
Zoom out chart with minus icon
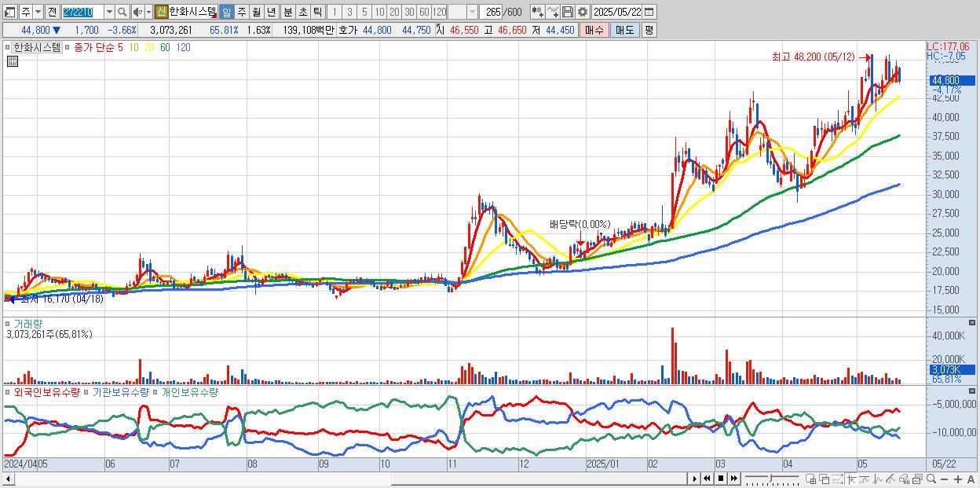pos(945,479)
